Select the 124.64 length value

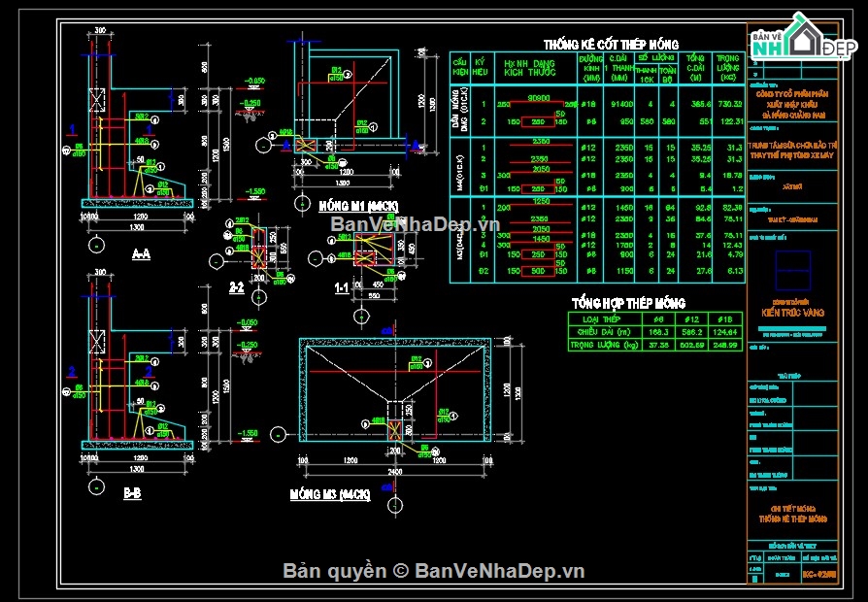click(x=725, y=332)
